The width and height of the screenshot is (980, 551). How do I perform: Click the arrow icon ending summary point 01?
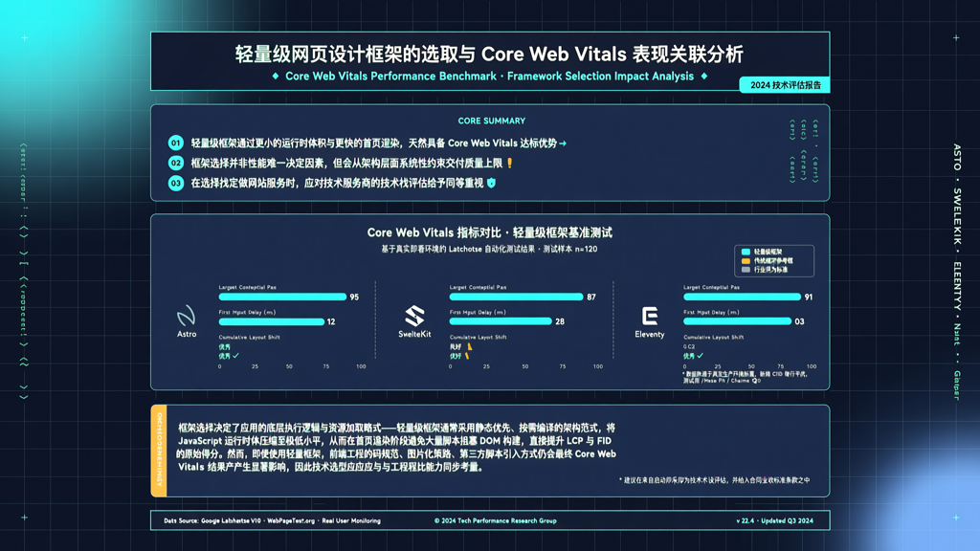[563, 143]
